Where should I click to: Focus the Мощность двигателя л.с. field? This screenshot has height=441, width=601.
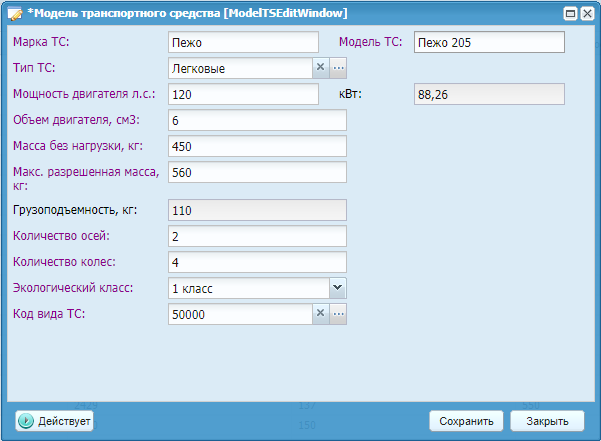pyautogui.click(x=243, y=94)
